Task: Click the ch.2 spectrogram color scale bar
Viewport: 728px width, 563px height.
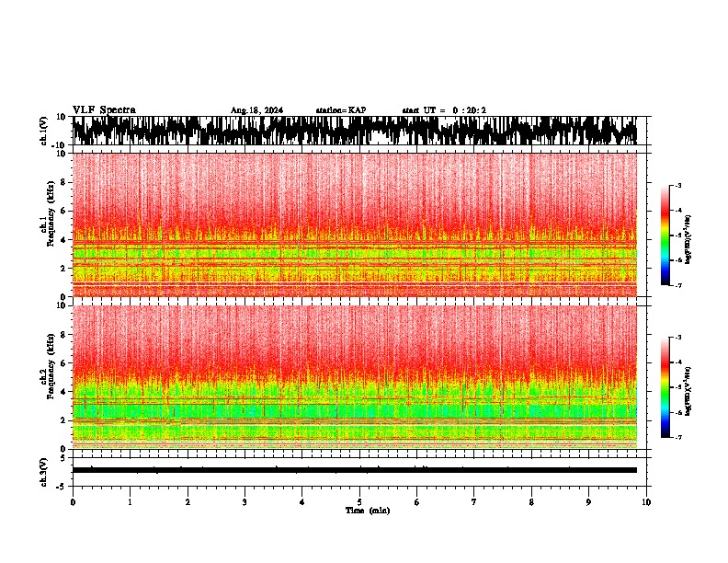Action: 665,387
